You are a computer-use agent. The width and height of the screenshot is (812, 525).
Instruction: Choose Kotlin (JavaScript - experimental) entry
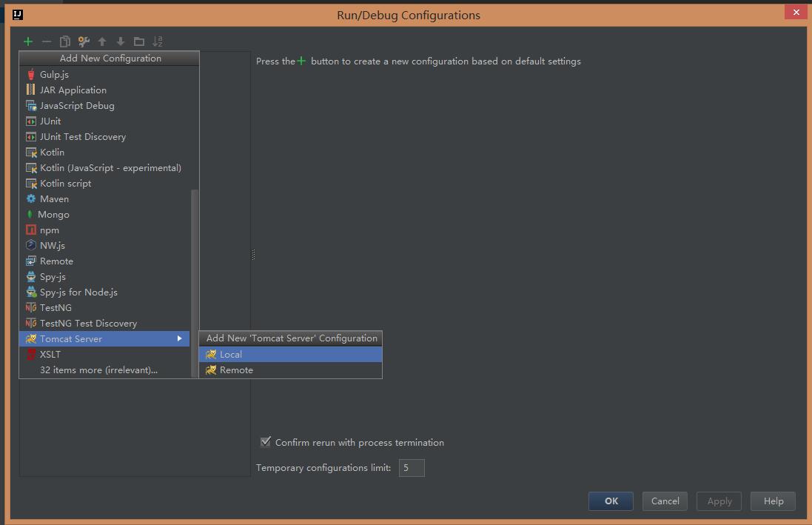pos(104,168)
